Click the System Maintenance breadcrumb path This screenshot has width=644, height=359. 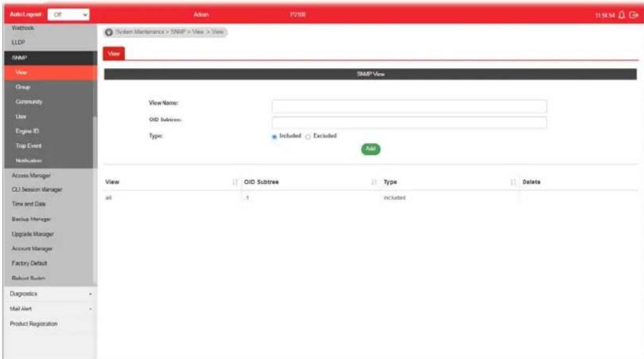coord(140,32)
